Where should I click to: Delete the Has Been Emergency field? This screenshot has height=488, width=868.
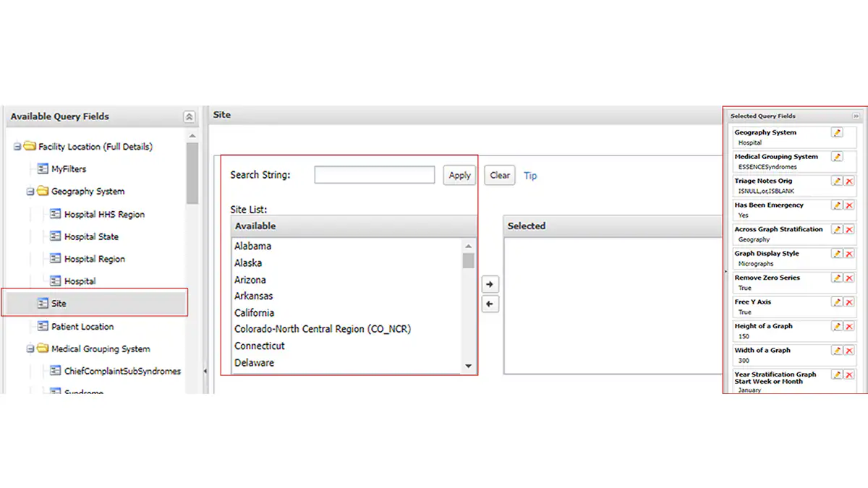[849, 205]
